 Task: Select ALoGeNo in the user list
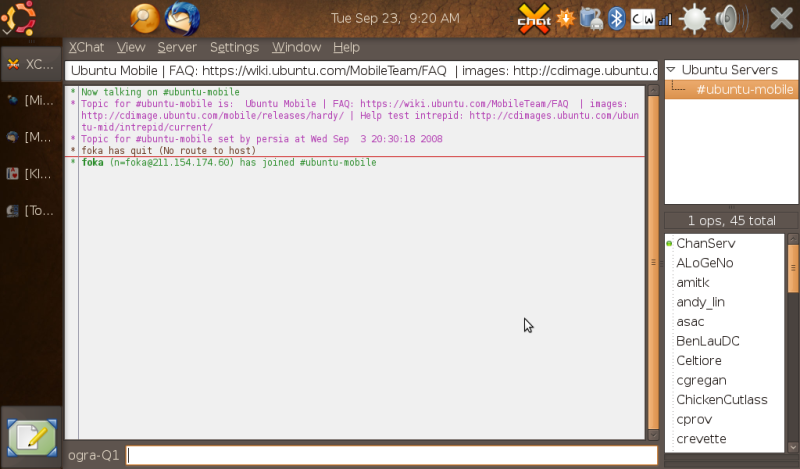point(705,263)
